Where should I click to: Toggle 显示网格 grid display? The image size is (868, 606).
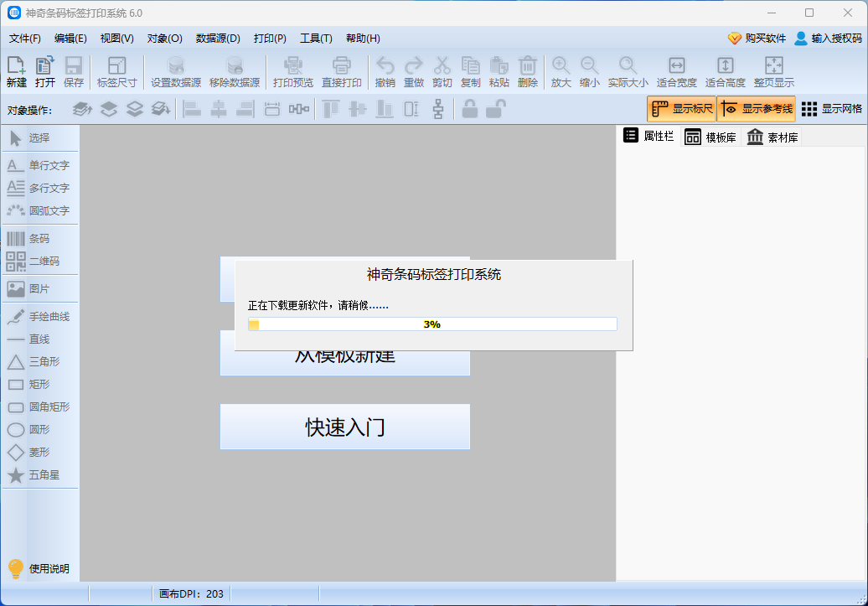click(x=831, y=109)
